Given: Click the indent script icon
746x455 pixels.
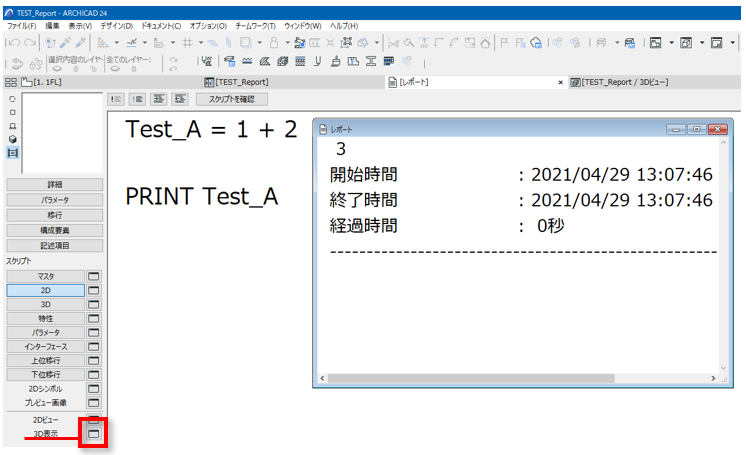Looking at the screenshot, I should (159, 99).
